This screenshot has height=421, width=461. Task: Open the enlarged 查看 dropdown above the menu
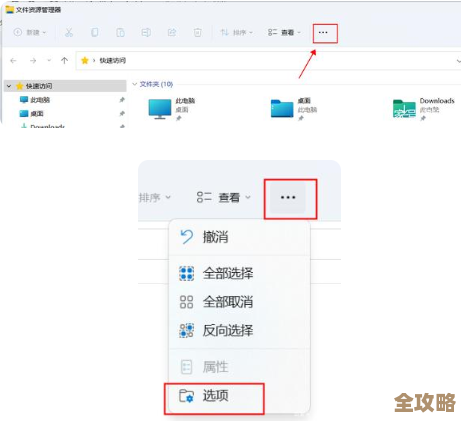pos(223,198)
